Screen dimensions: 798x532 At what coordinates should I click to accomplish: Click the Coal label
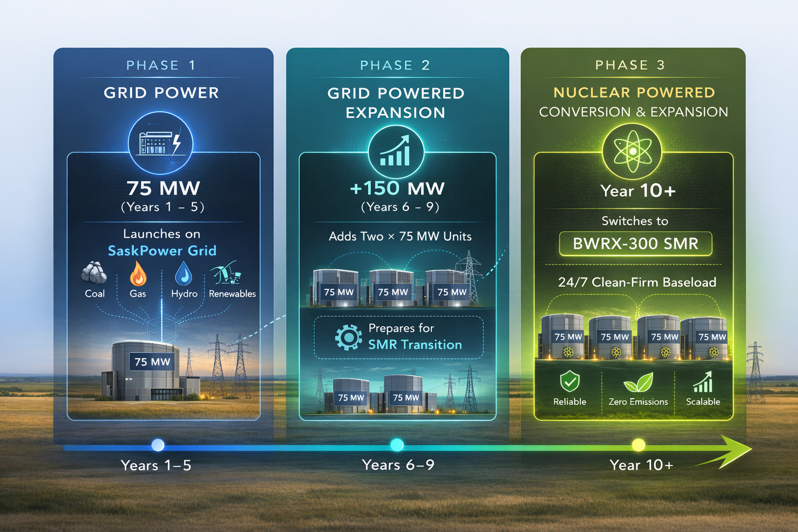point(95,294)
